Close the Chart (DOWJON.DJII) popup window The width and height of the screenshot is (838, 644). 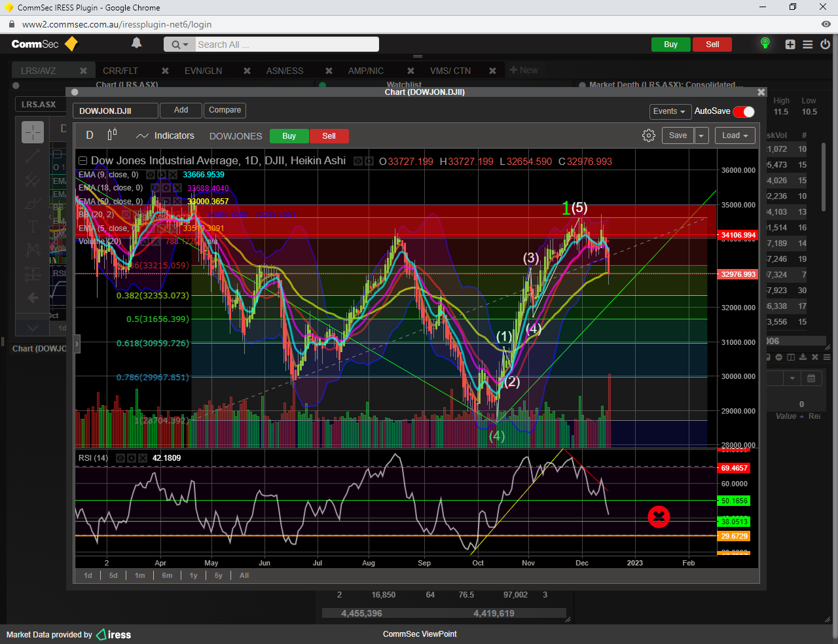click(761, 92)
